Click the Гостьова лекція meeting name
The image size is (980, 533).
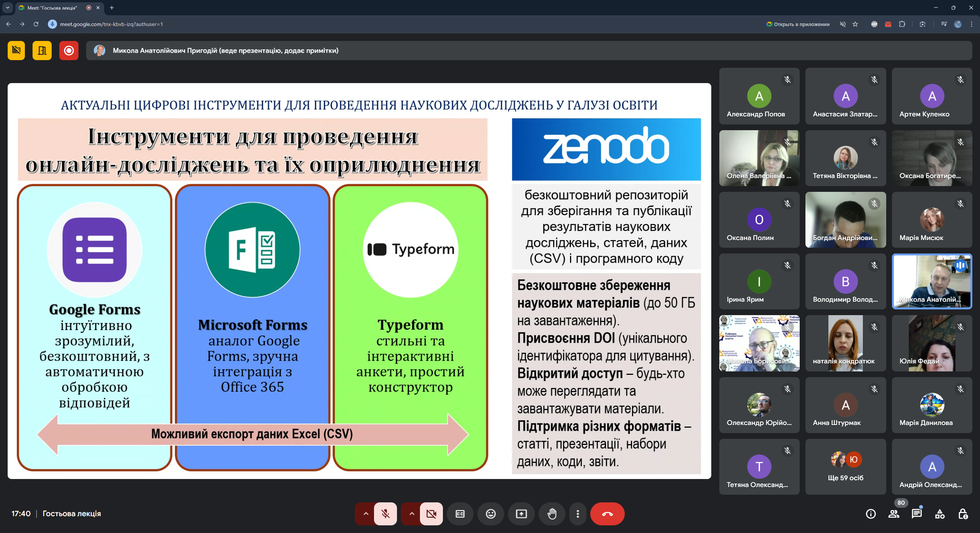tap(72, 514)
